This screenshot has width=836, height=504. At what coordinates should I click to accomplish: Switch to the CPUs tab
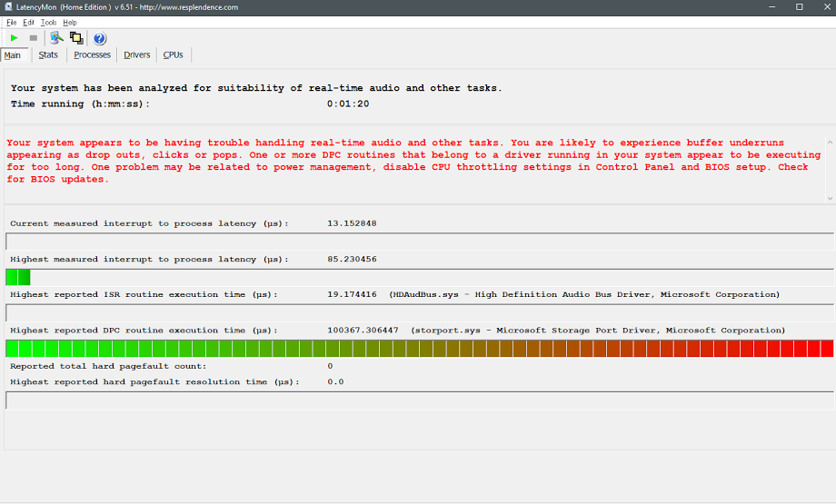(x=173, y=54)
